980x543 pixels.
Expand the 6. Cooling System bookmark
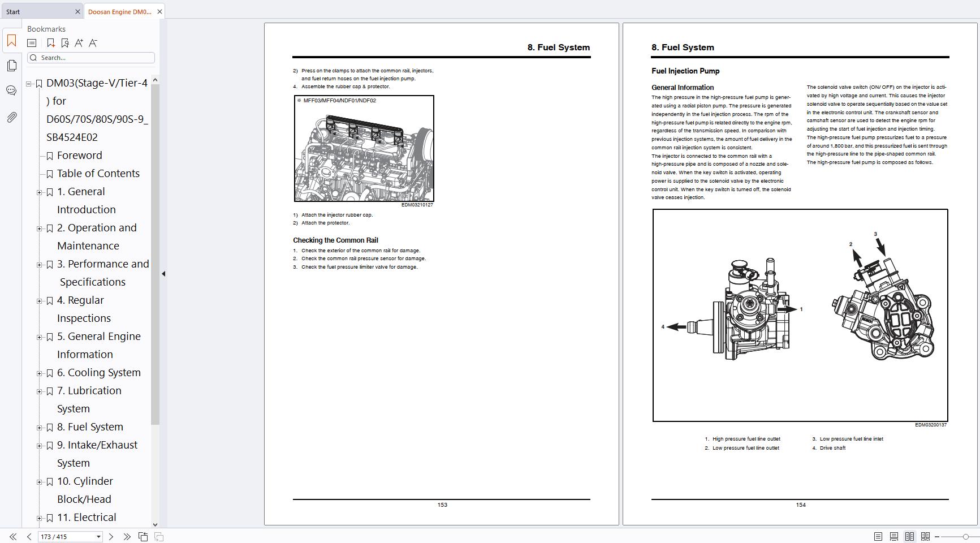[40, 373]
